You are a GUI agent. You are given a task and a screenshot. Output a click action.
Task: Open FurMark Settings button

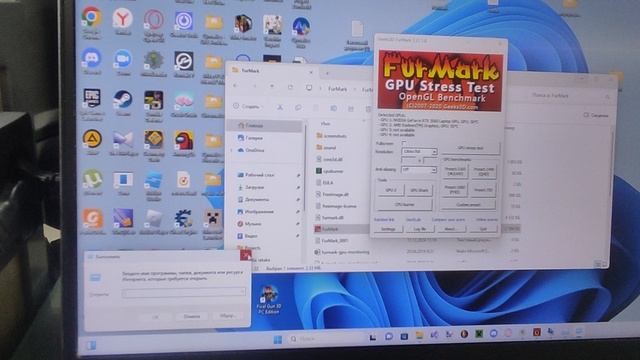click(x=388, y=229)
